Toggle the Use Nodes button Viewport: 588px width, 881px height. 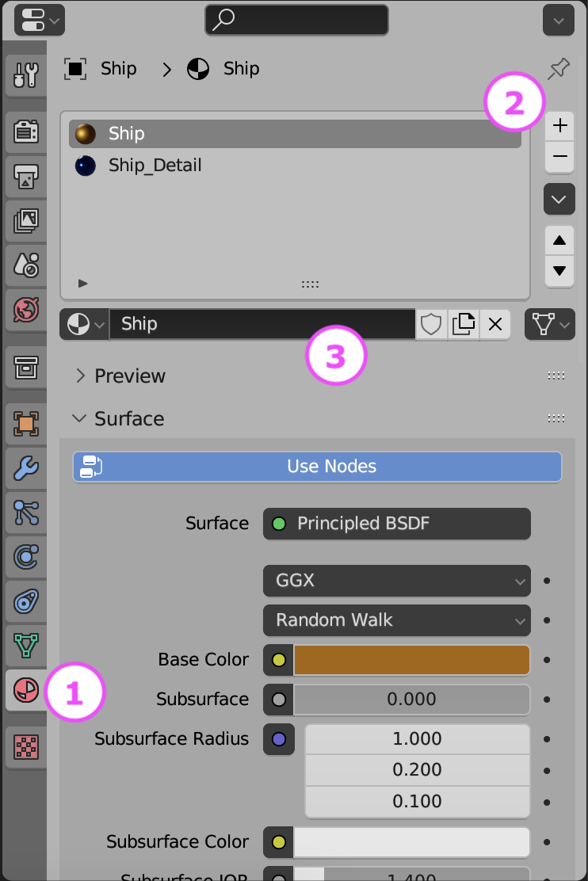tap(317, 467)
